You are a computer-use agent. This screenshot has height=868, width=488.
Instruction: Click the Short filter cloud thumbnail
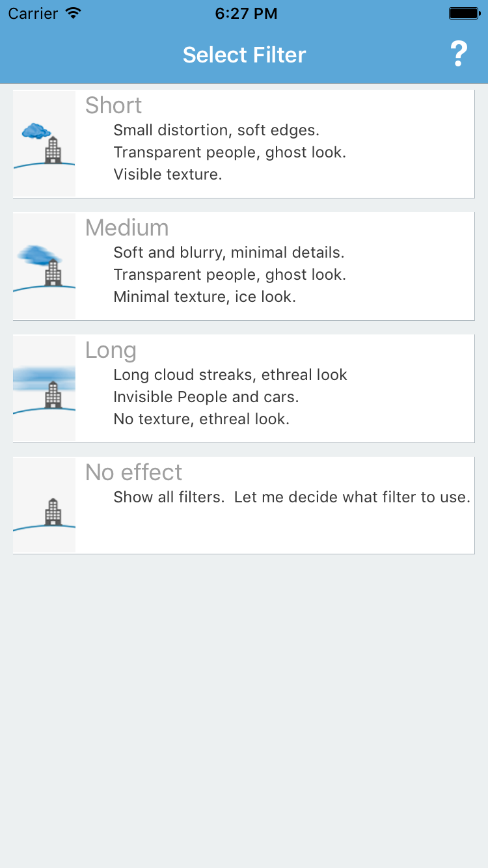click(x=44, y=144)
